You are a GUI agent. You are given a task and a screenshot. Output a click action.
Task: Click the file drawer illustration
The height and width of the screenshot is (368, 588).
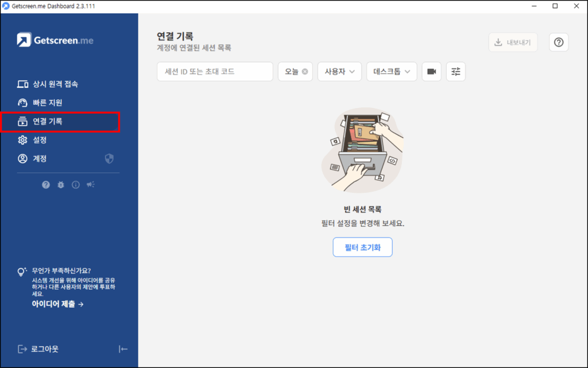click(362, 150)
